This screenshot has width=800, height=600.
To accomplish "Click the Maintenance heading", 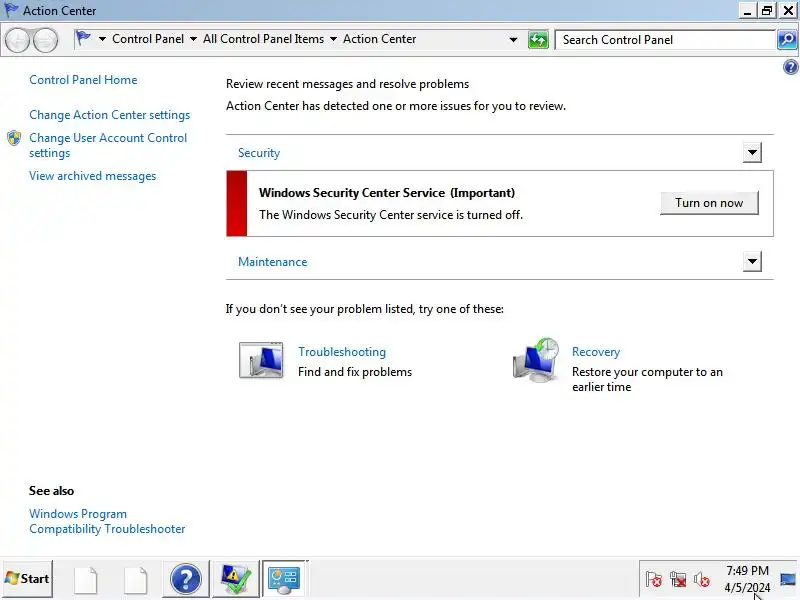I will pyautogui.click(x=272, y=262).
